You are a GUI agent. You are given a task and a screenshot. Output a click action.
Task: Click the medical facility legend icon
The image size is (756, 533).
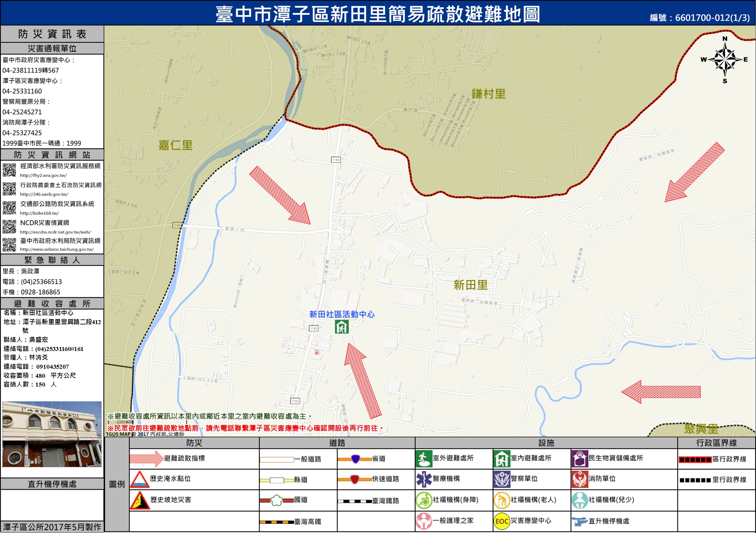[x=424, y=479]
